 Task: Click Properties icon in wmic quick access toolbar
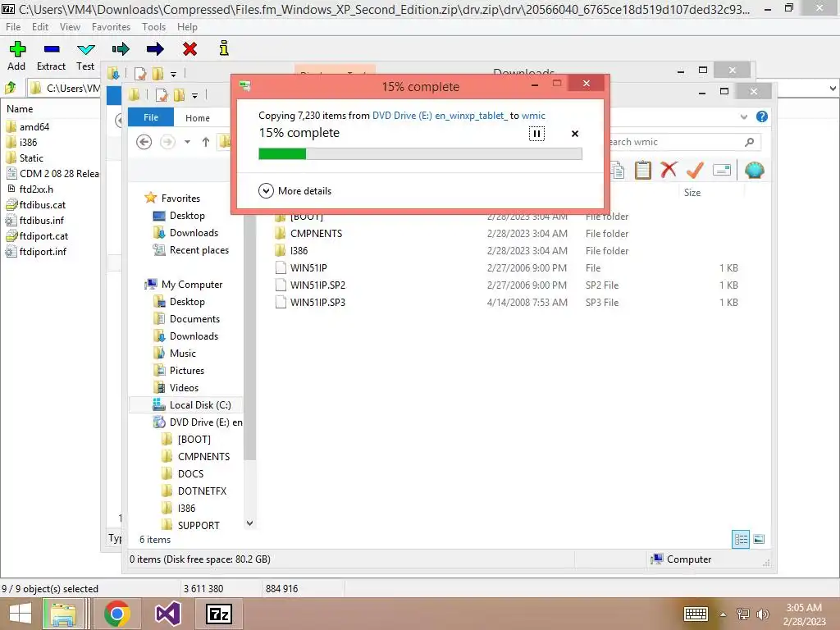point(162,95)
